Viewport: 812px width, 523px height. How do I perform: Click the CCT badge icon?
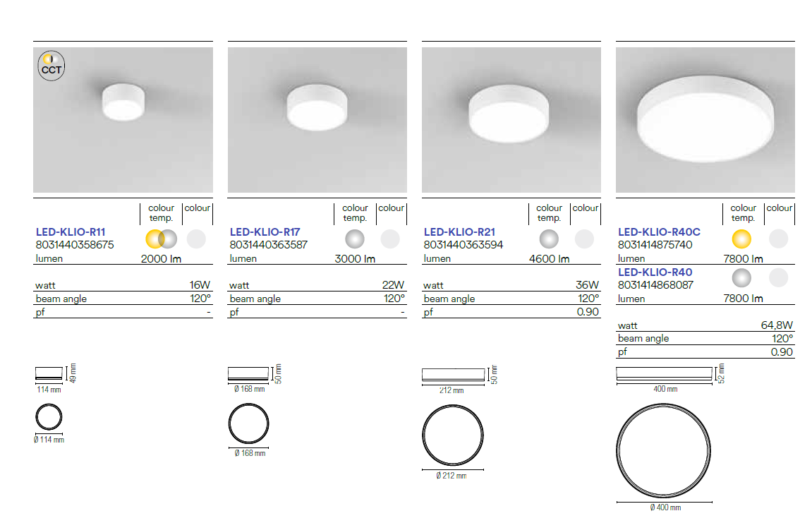click(x=51, y=66)
